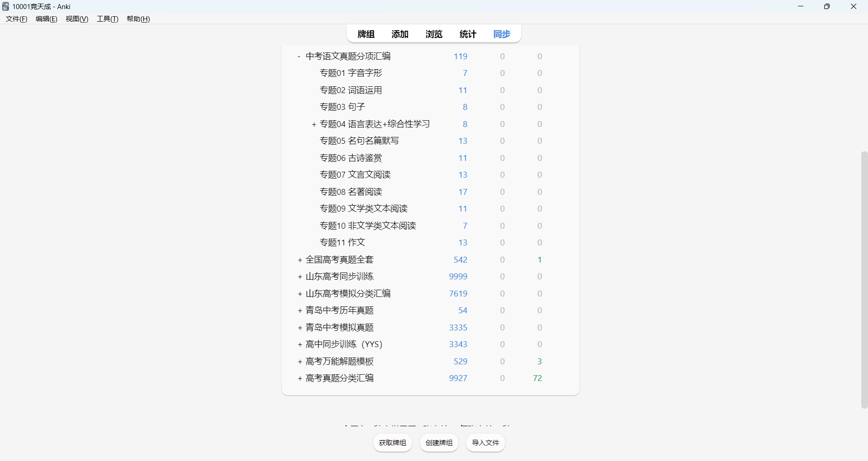Open deck 青岛中考模拟真题

tap(340, 328)
